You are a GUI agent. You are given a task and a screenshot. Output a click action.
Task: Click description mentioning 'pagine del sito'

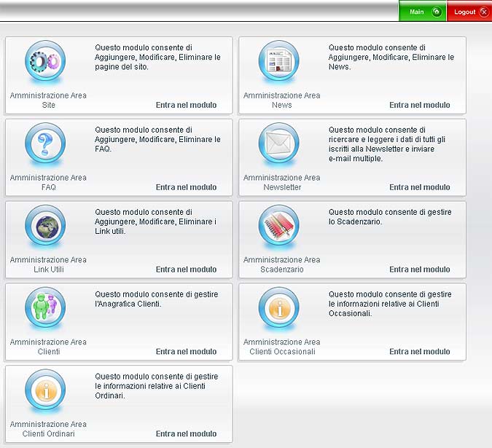click(x=157, y=57)
